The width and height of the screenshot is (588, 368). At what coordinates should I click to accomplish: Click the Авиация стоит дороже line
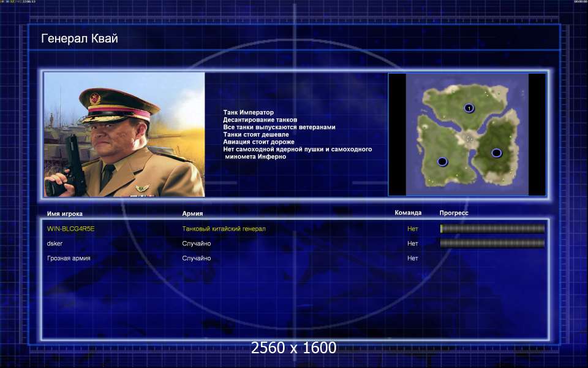point(258,142)
